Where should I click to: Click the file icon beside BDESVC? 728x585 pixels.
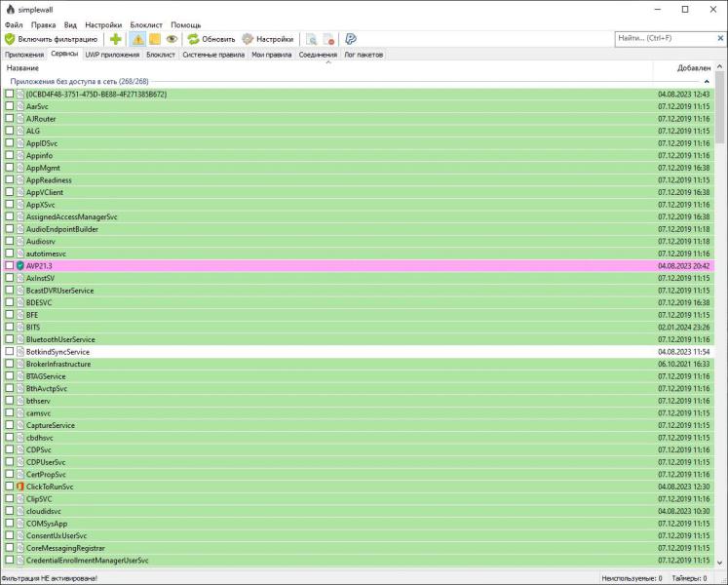pyautogui.click(x=20, y=302)
